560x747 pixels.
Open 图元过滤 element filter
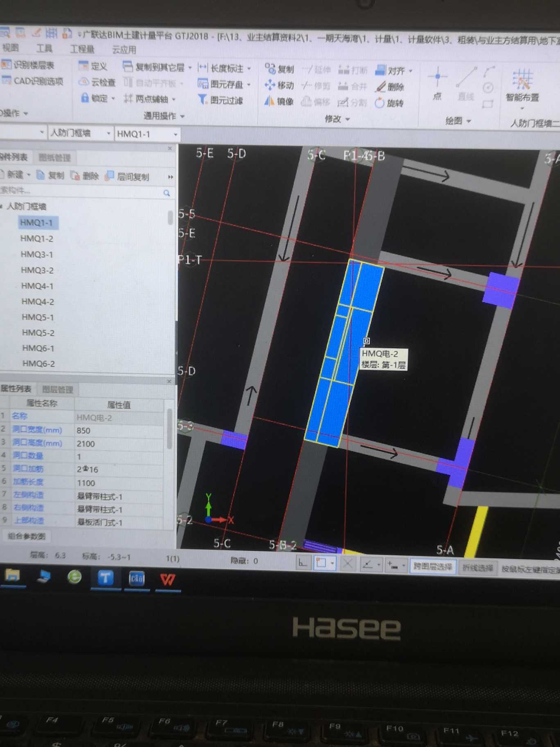221,100
